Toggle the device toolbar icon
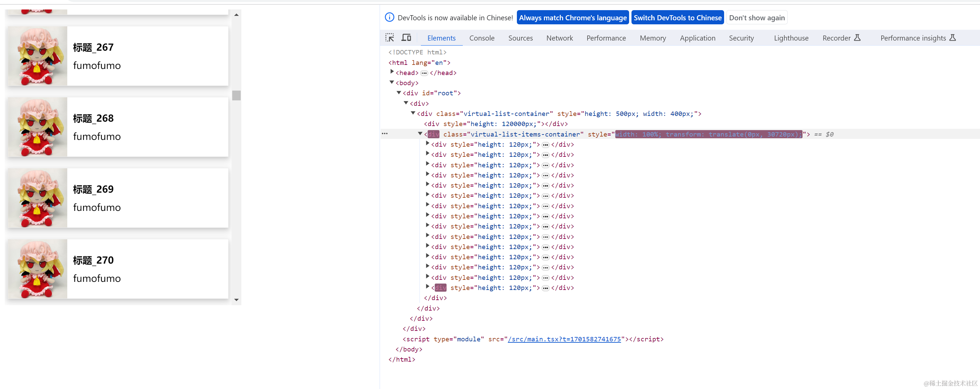Viewport: 980px width, 389px height. (x=406, y=38)
